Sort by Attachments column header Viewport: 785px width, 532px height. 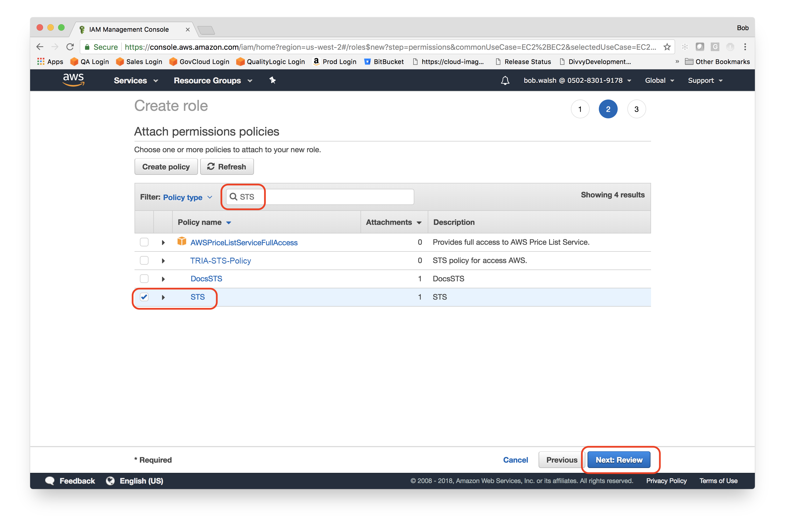point(394,222)
